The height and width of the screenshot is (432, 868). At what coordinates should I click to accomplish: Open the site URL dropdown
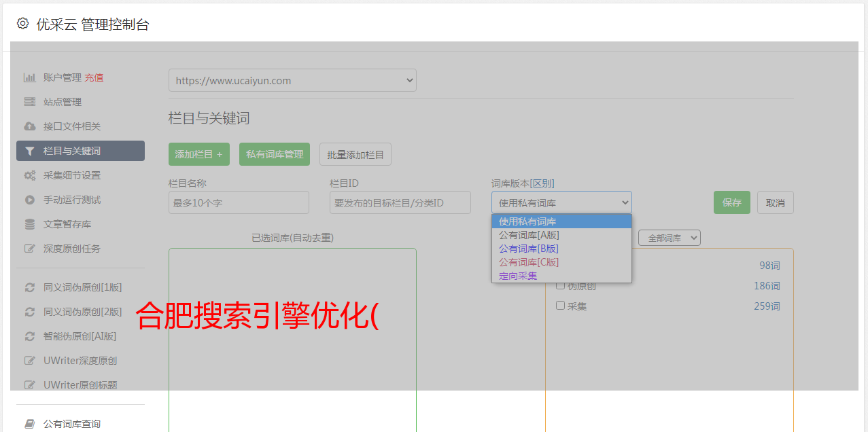[x=292, y=80]
